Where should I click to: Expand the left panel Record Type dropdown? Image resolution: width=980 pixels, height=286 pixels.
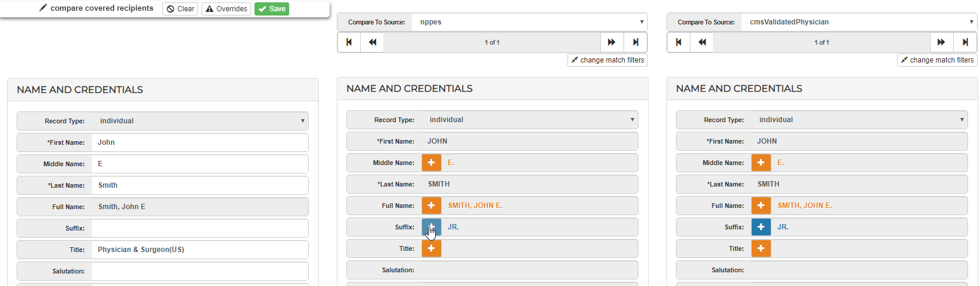click(200, 121)
